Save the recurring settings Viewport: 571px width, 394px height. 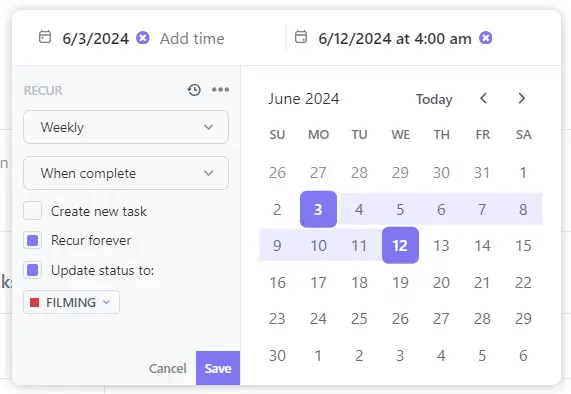pos(218,368)
